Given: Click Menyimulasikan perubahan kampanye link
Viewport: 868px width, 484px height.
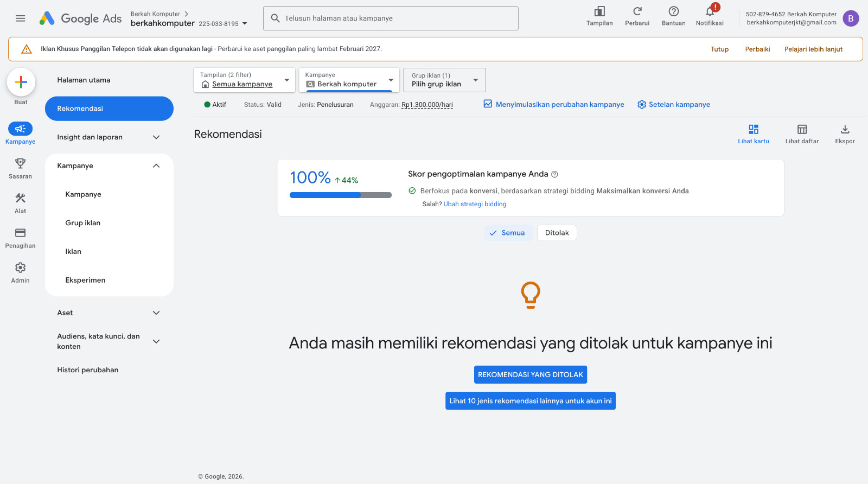Looking at the screenshot, I should click(x=560, y=105).
